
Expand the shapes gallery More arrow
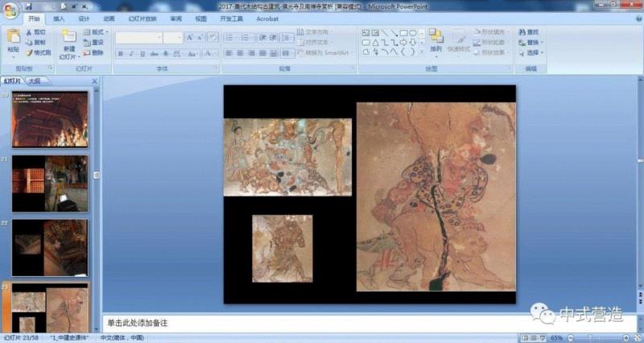422,52
